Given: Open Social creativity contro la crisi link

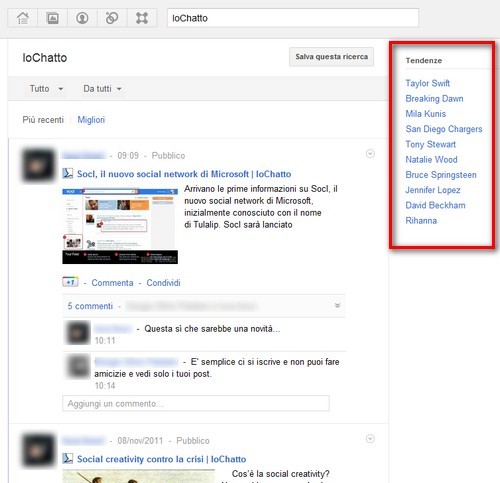Looking at the screenshot, I should click(162, 459).
